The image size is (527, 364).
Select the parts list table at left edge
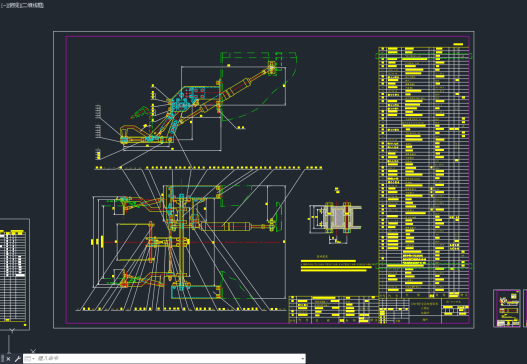14,275
